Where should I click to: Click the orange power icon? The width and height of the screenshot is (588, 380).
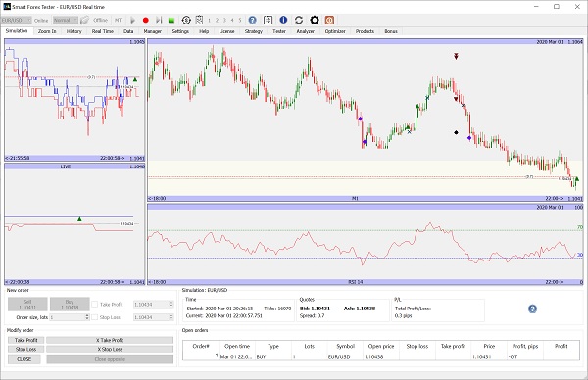coord(329,20)
